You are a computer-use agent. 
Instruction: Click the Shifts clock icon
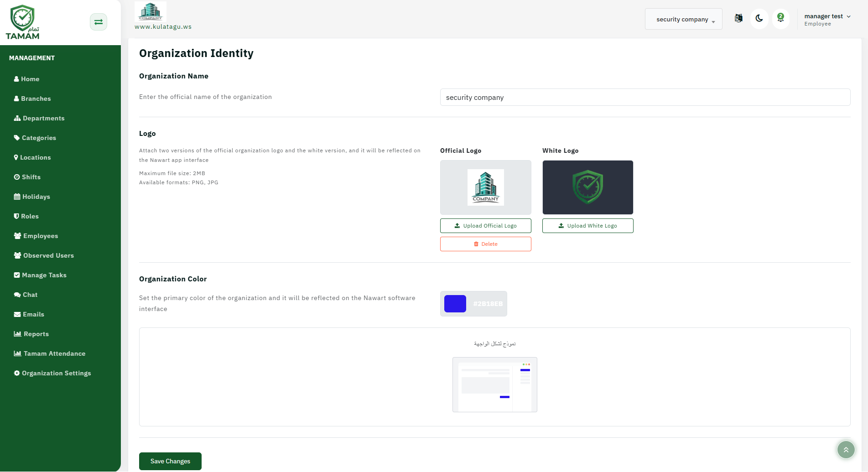coord(17,177)
